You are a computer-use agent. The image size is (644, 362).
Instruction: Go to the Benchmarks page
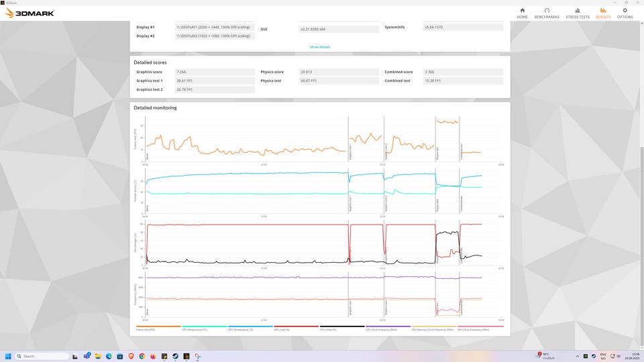(x=547, y=13)
